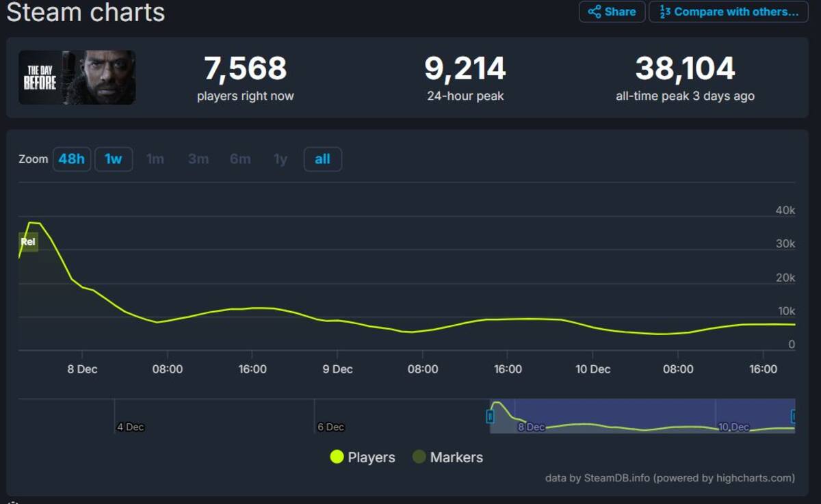Click the Share button

[612, 12]
